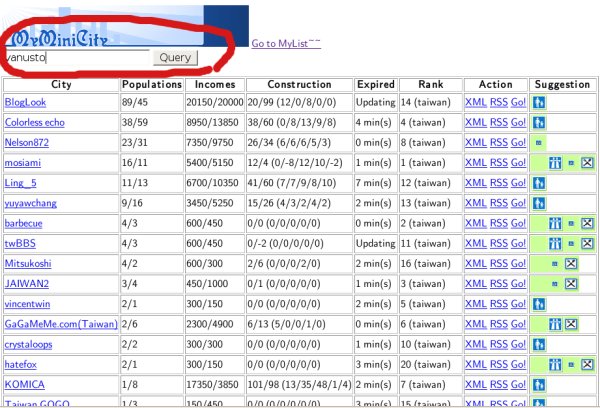Open the barbecue city link
Screen dimensions: 600x408
(23, 224)
